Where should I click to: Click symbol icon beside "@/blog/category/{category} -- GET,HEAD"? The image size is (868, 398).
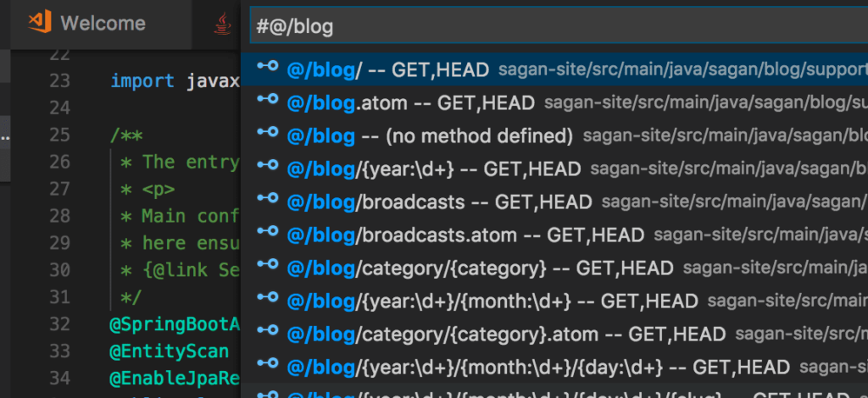point(268,267)
